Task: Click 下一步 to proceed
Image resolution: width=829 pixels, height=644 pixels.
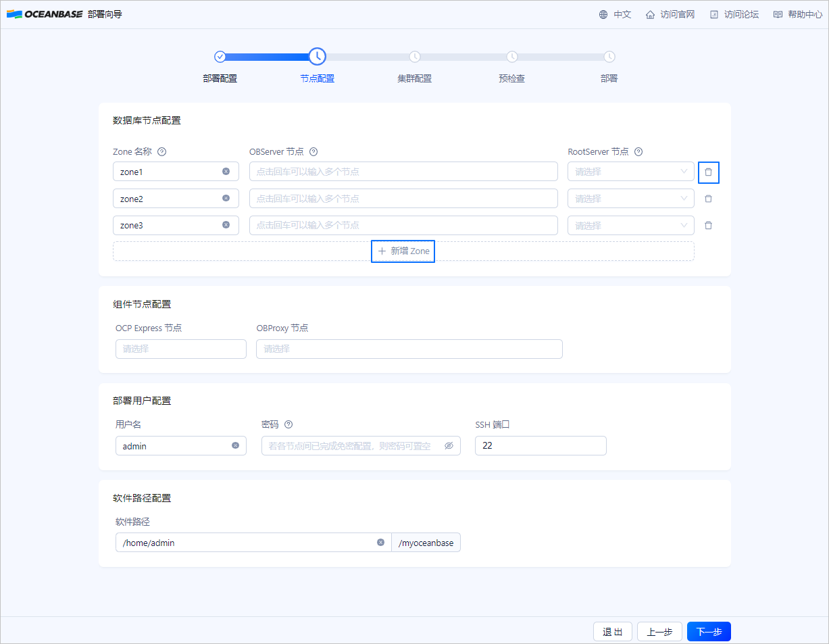Action: coord(708,631)
